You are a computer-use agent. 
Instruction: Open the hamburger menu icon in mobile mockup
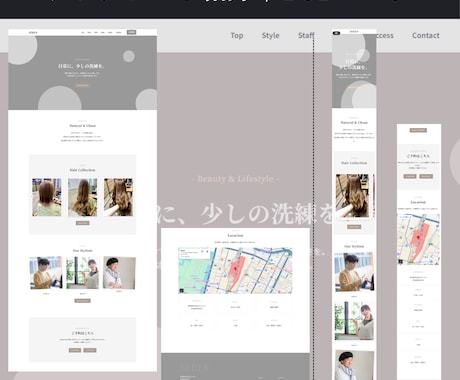pos(336,33)
